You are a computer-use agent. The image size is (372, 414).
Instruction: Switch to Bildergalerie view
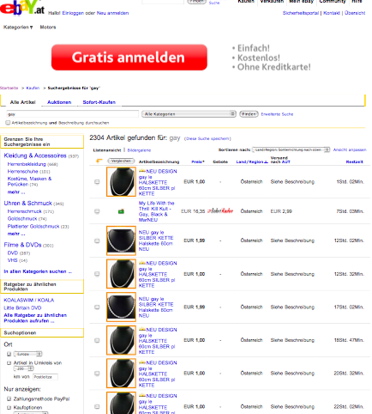click(139, 150)
